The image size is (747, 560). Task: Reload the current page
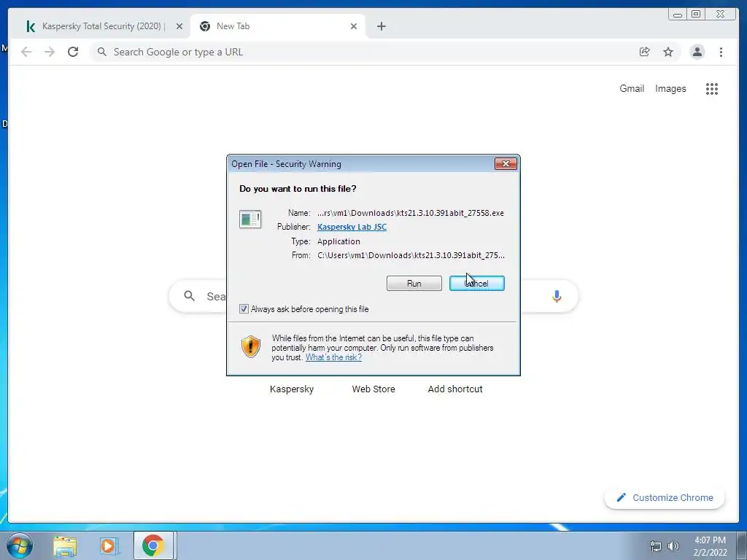pos(73,52)
